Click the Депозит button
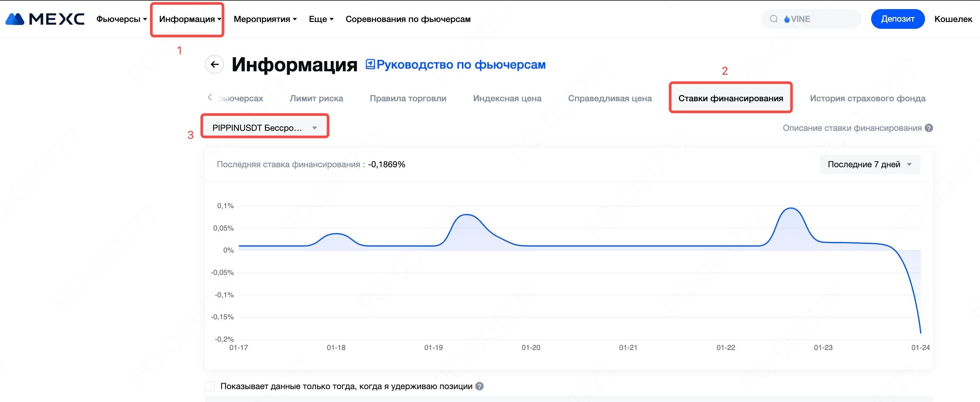Screen dimensions: 980x402 [897, 19]
